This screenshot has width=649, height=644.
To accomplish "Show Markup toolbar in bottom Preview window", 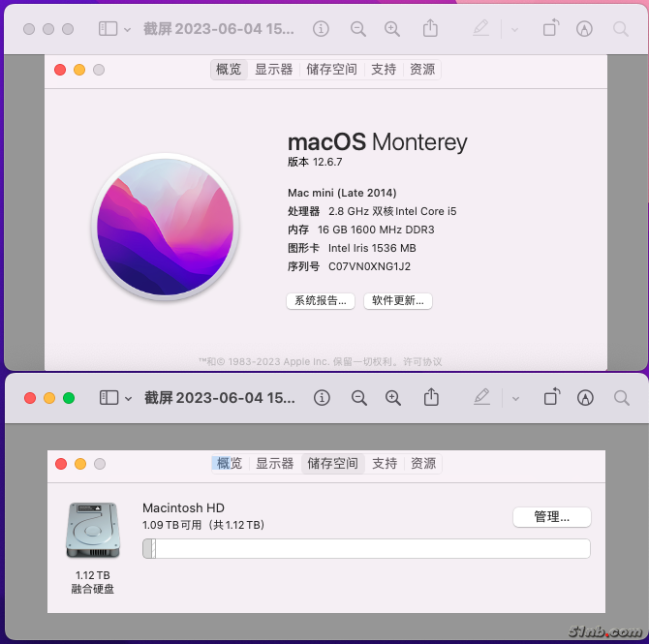I will tap(585, 398).
